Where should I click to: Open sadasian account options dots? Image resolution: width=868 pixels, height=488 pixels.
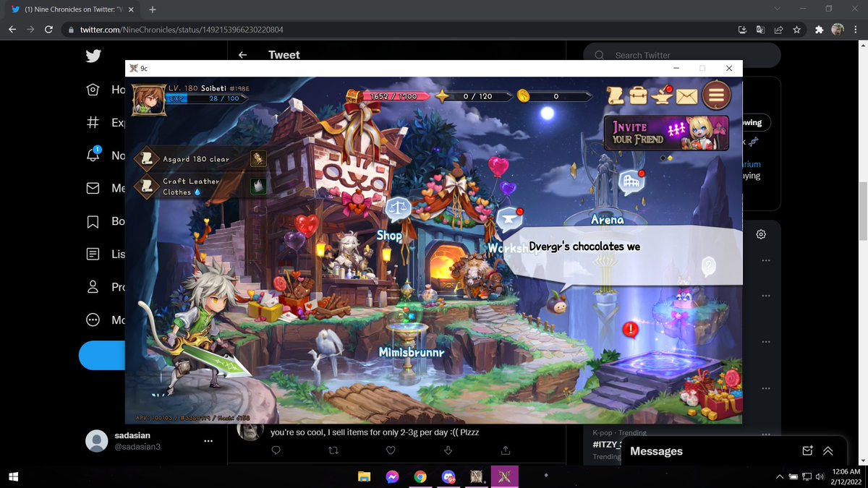[208, 441]
